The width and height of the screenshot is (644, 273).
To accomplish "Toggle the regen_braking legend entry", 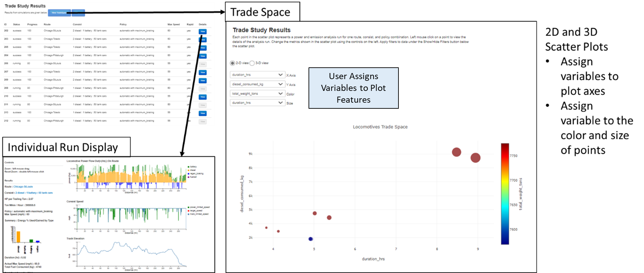I will (x=195, y=174).
